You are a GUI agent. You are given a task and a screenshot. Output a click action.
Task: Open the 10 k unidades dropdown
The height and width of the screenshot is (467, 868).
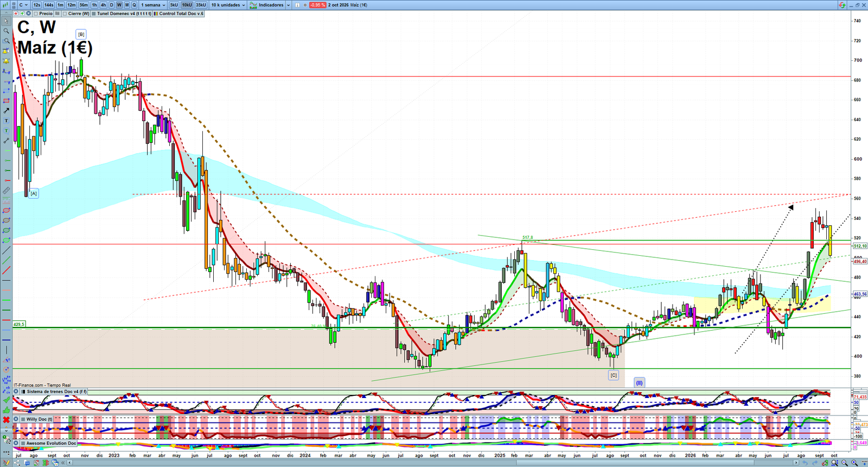228,5
